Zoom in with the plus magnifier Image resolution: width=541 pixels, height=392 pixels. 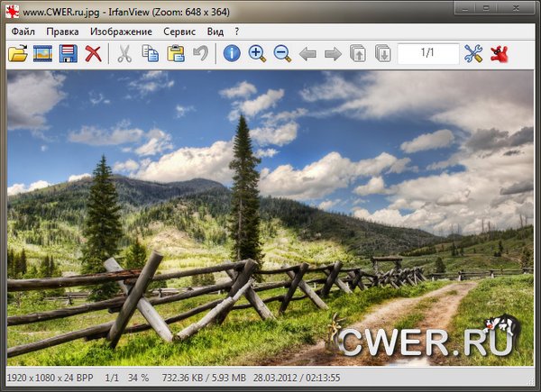[257, 53]
